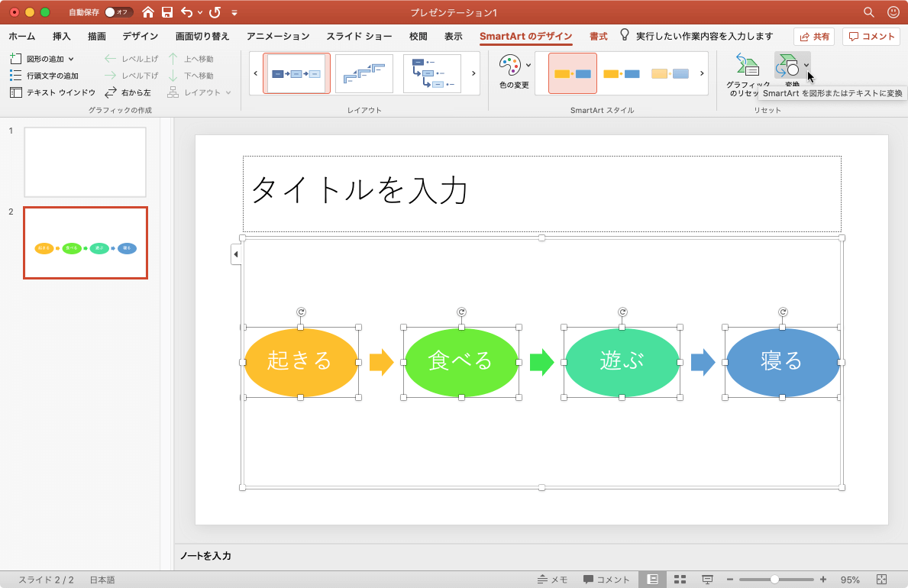908x588 pixels.
Task: Start slide show from status bar
Action: pos(707,580)
